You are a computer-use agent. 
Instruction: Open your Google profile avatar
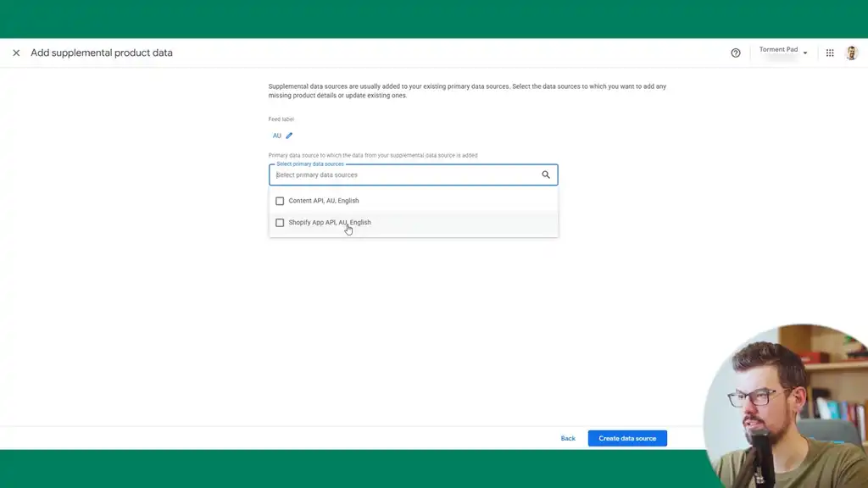coord(851,52)
